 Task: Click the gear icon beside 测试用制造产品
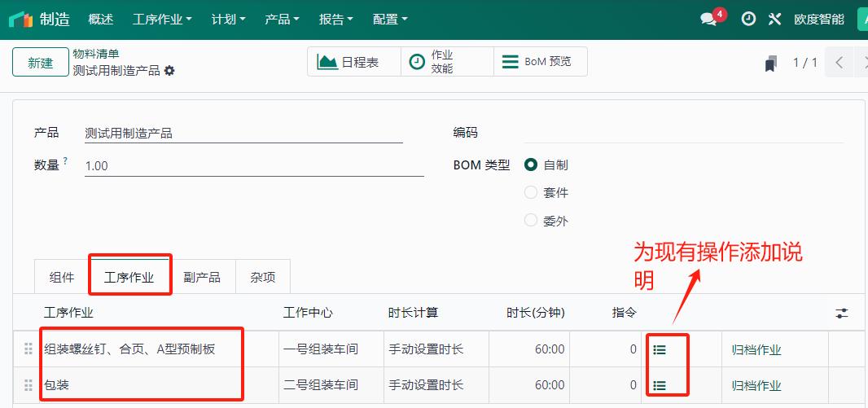tap(169, 71)
